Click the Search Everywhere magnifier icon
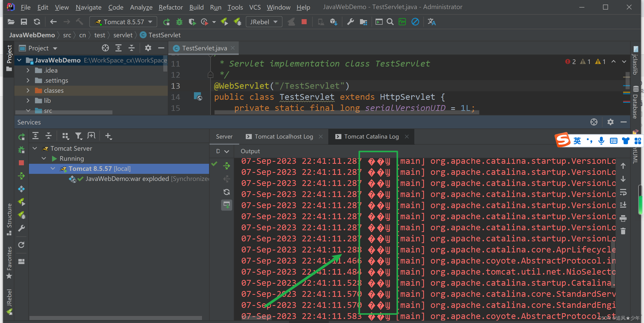The image size is (644, 323). (x=390, y=22)
